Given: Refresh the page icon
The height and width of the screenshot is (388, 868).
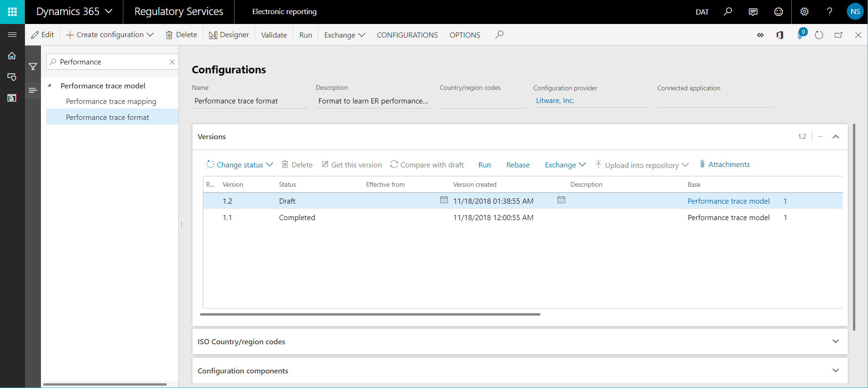Looking at the screenshot, I should (819, 35).
